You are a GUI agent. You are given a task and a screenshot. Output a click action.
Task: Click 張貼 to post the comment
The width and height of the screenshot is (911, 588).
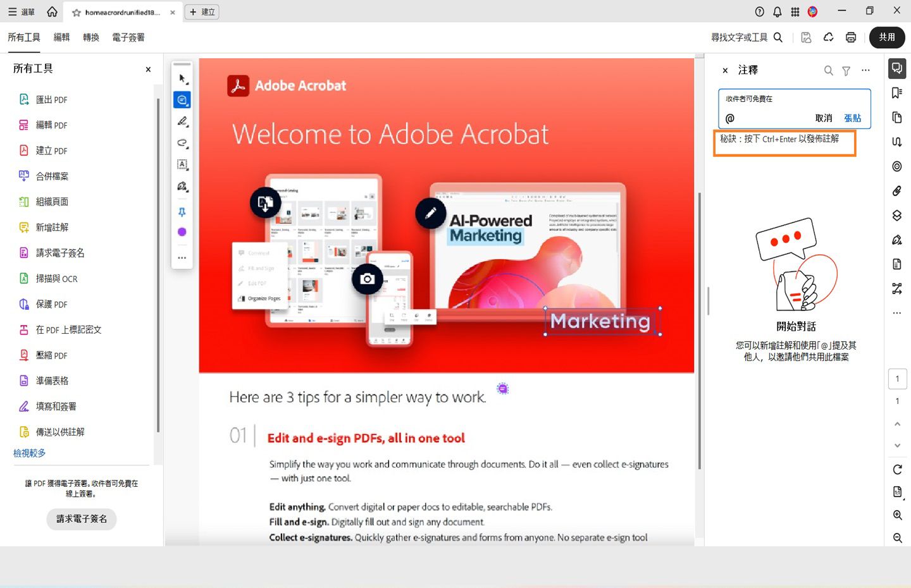[x=853, y=118]
